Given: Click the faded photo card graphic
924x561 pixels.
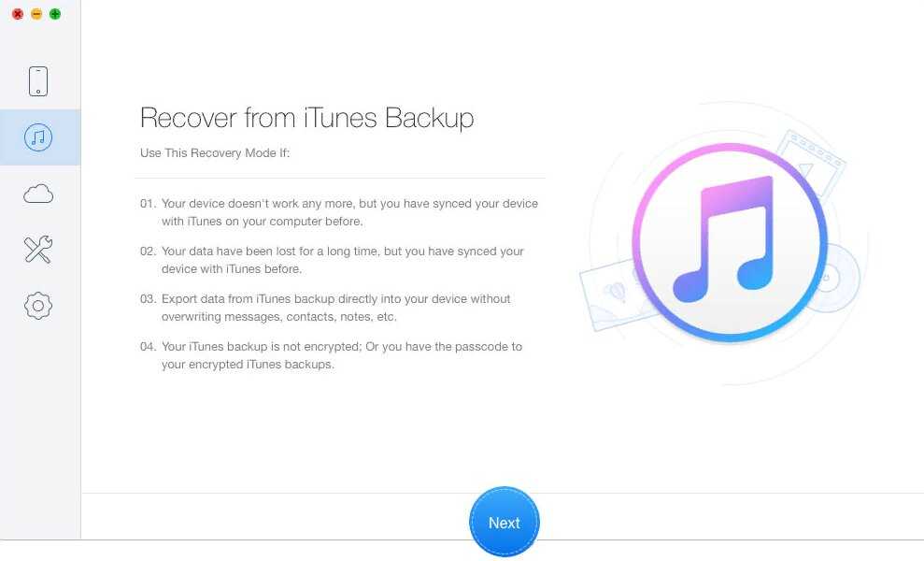Looking at the screenshot, I should pos(613,295).
